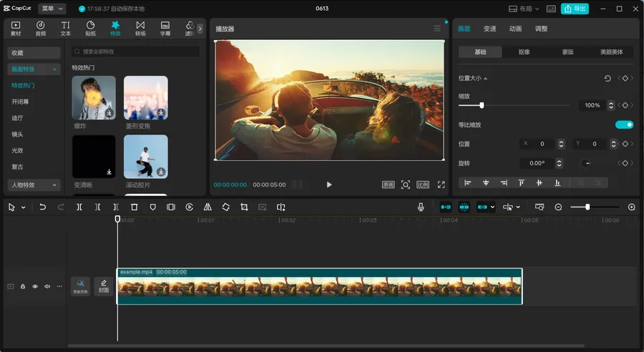644x352 pixels.
Task: Click the 封面 cover button
Action: pyautogui.click(x=104, y=286)
